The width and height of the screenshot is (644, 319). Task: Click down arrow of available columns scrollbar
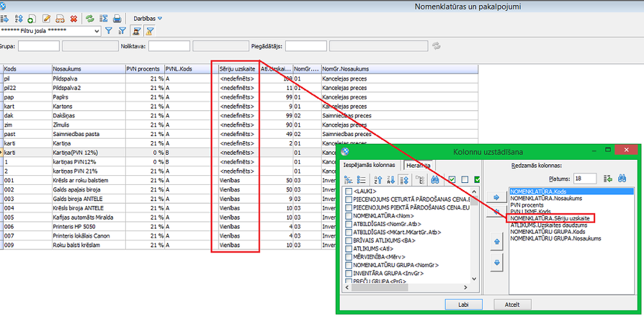pos(474,279)
